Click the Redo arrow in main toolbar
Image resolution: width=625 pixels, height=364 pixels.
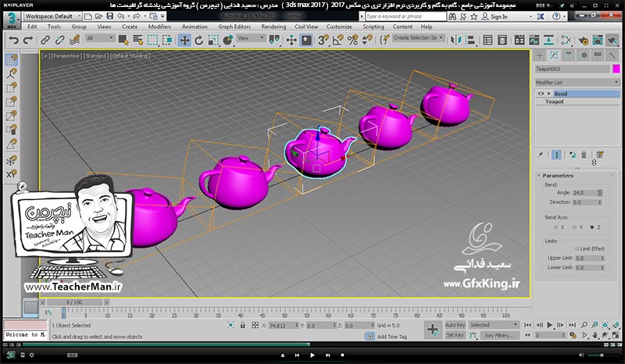[x=28, y=40]
